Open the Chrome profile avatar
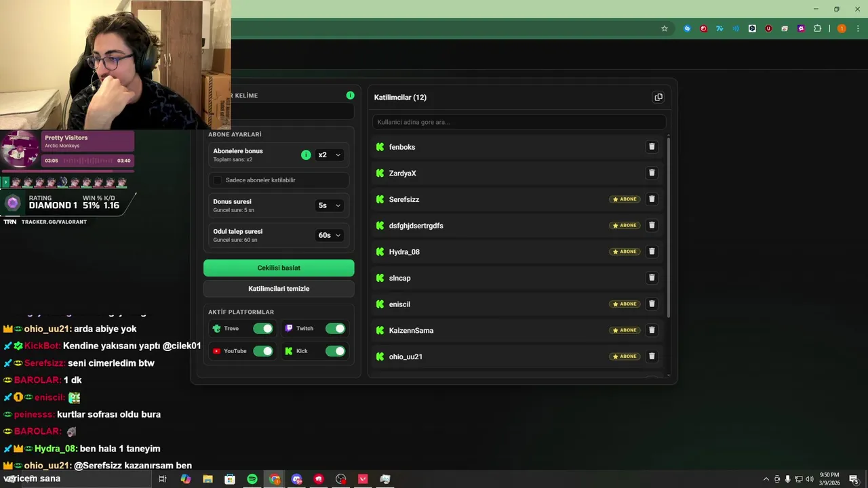 [842, 28]
